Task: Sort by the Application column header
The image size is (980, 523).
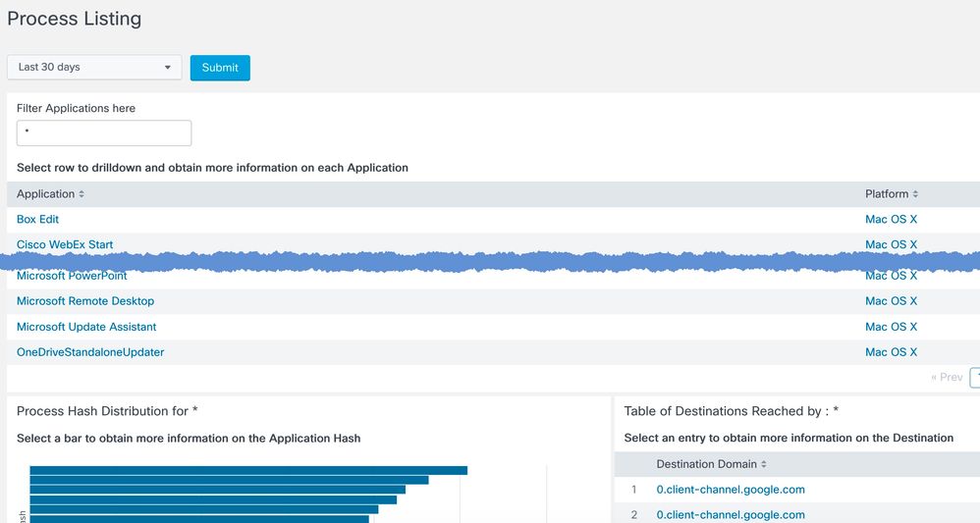Action: click(x=50, y=194)
